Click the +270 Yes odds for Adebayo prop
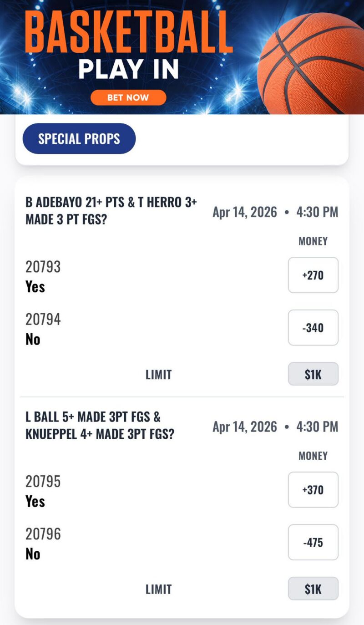Screen dimensions: 364x625 [x=313, y=275]
